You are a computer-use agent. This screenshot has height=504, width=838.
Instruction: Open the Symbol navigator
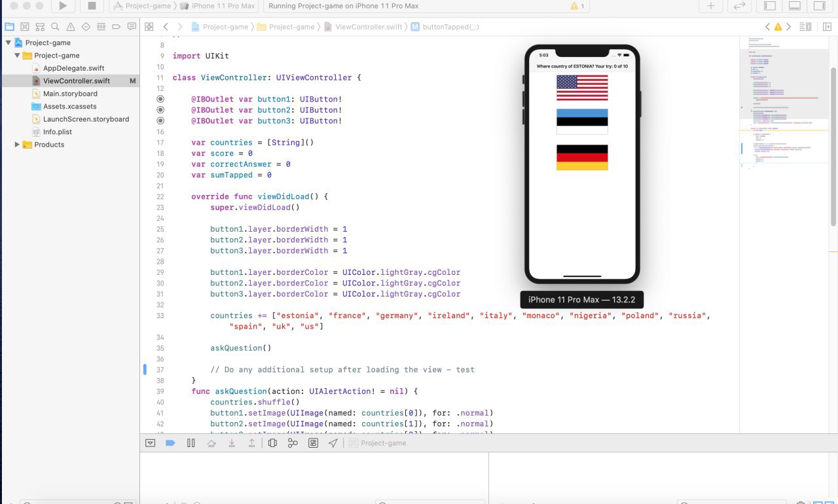coord(40,27)
